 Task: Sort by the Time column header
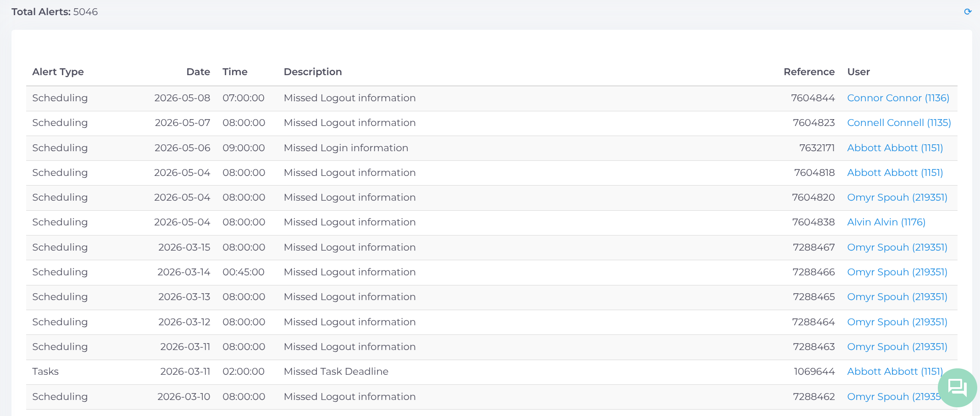[235, 72]
